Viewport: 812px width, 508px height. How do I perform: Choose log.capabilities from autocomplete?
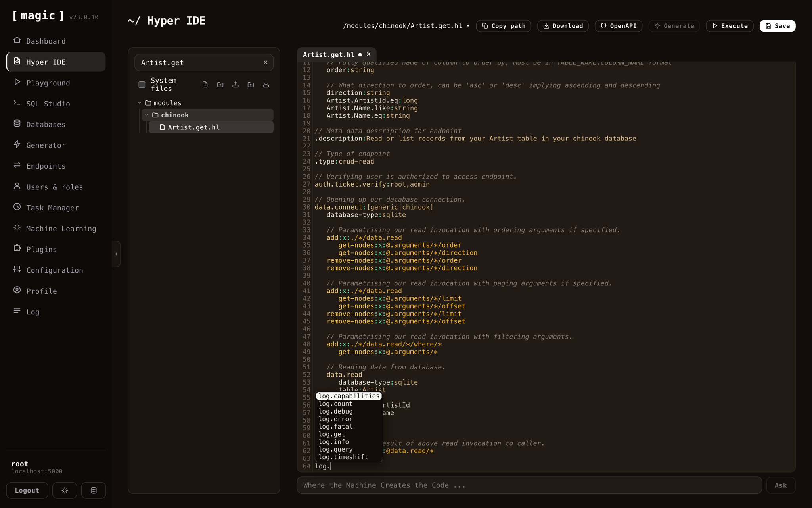(349, 396)
